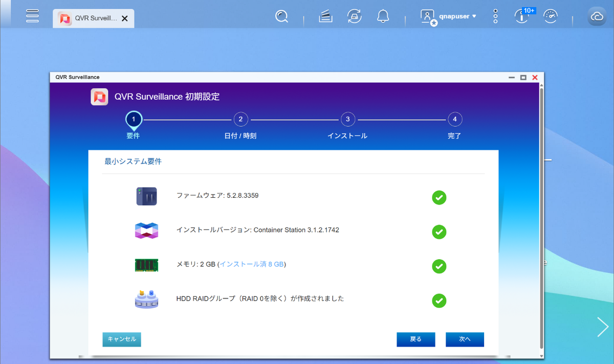Viewport: 614px width, 364px height.
Task: Select step 2 日付 / 時刻 circle
Action: (240, 120)
